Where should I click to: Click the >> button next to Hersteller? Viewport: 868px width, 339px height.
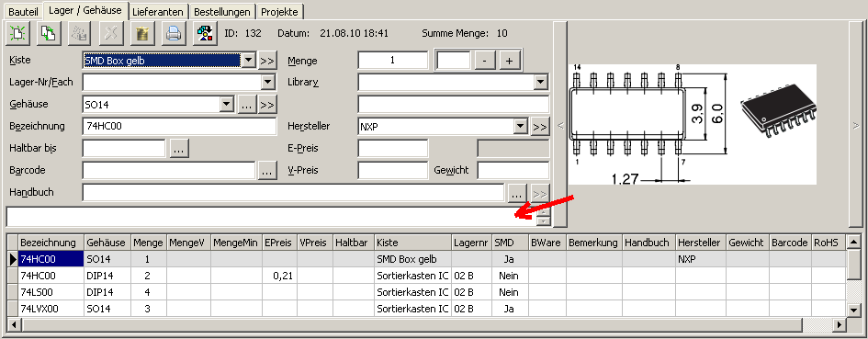(540, 127)
